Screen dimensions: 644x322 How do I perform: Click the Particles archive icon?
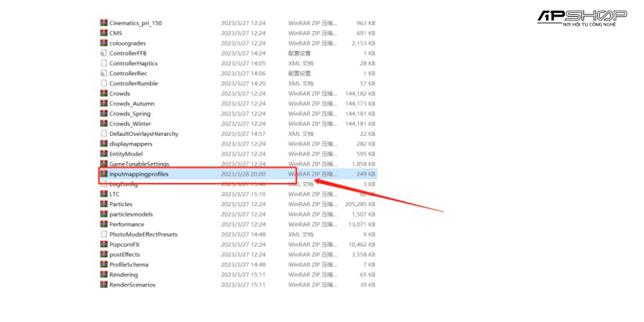point(104,204)
